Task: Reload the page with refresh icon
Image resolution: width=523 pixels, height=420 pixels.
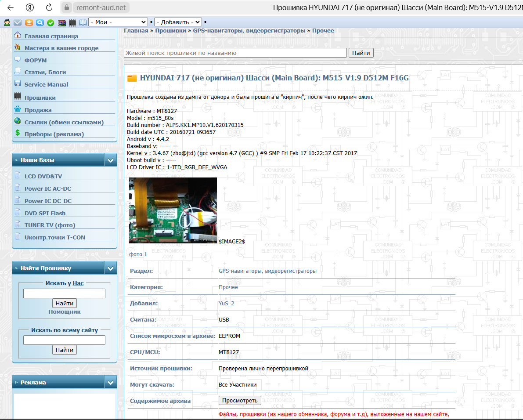Action: pos(49,7)
